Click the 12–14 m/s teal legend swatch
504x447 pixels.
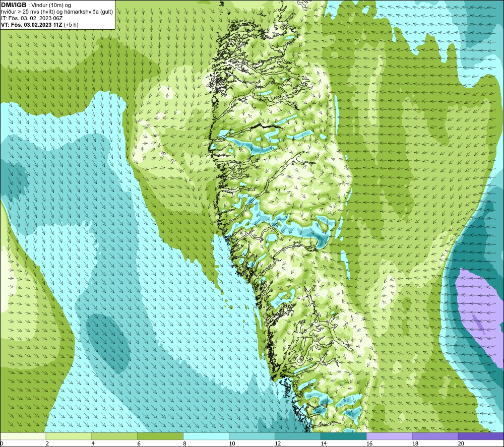pyautogui.click(x=298, y=436)
